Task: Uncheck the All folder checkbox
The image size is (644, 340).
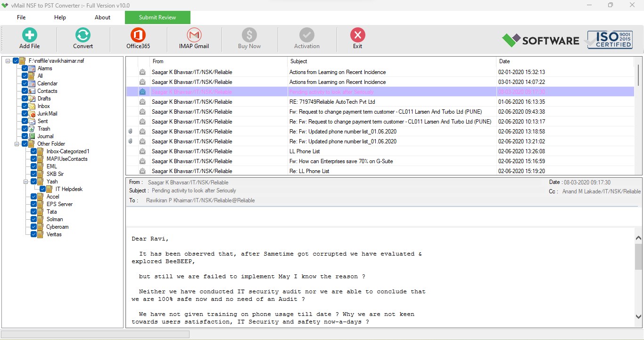Action: click(x=25, y=76)
